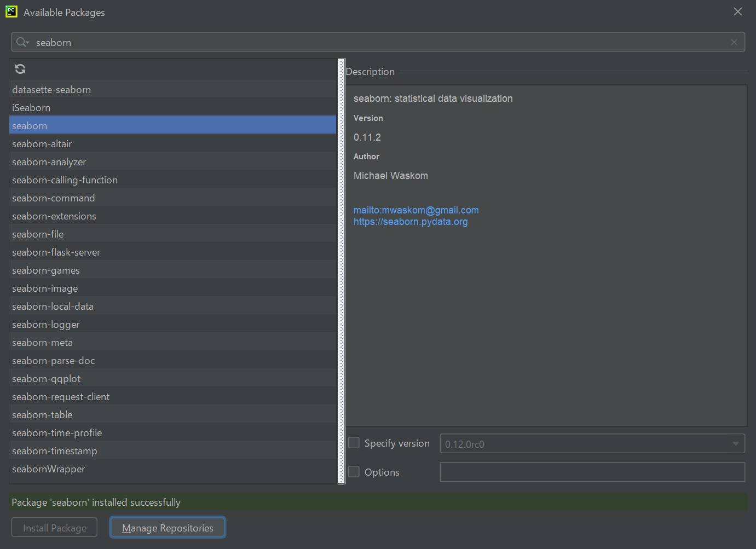Click the Manage Repositories button
The width and height of the screenshot is (756, 549).
tap(168, 528)
